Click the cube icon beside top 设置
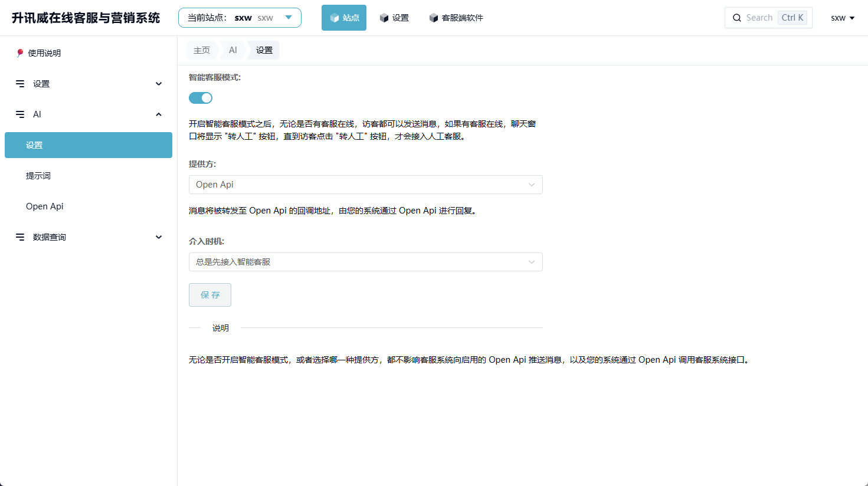The height and width of the screenshot is (486, 868). click(384, 18)
